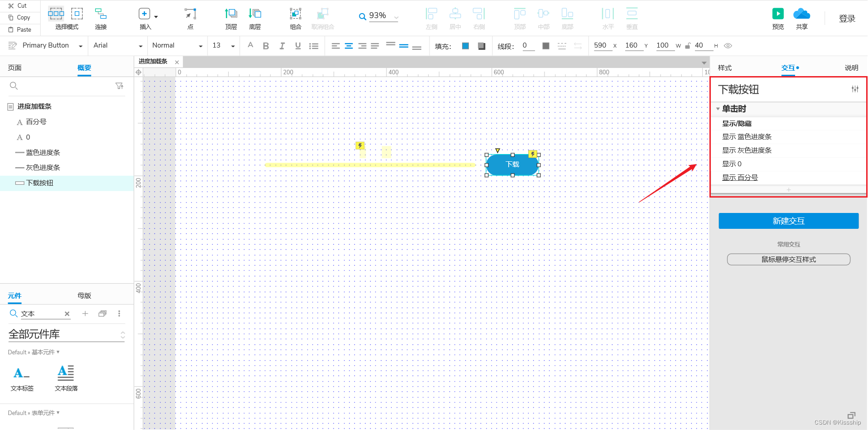Send widget to back
Image resolution: width=868 pixels, height=430 pixels.
tap(255, 18)
